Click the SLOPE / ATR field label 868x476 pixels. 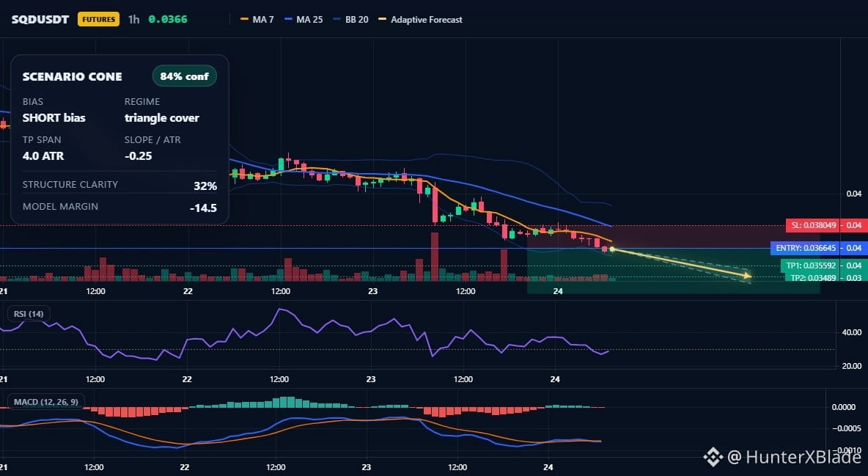coord(152,139)
